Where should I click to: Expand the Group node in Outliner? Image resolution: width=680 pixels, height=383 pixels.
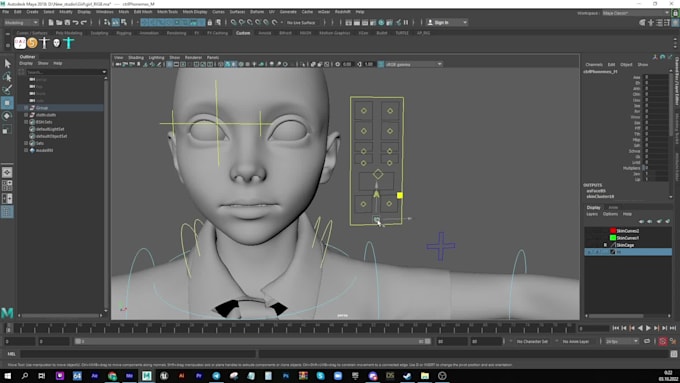click(x=26, y=108)
